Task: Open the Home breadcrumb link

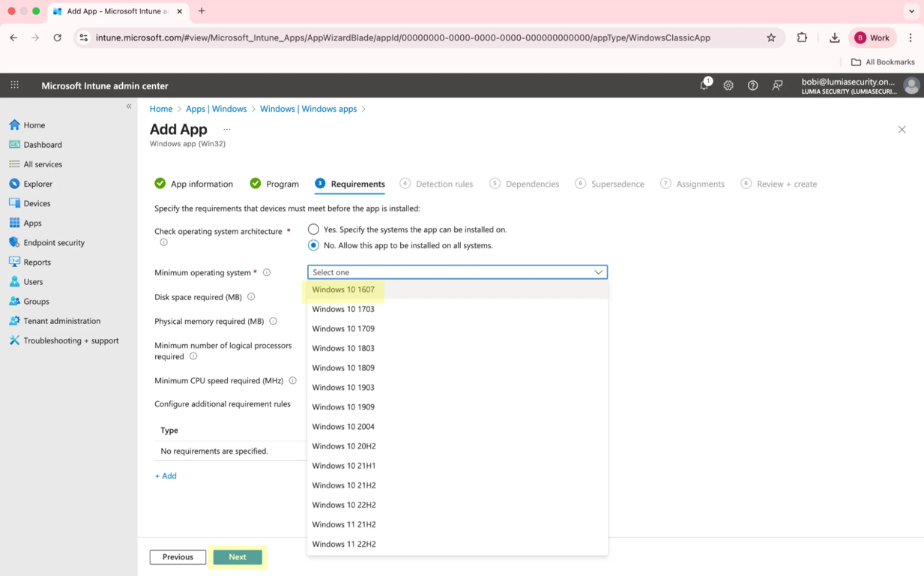Action: (x=161, y=109)
